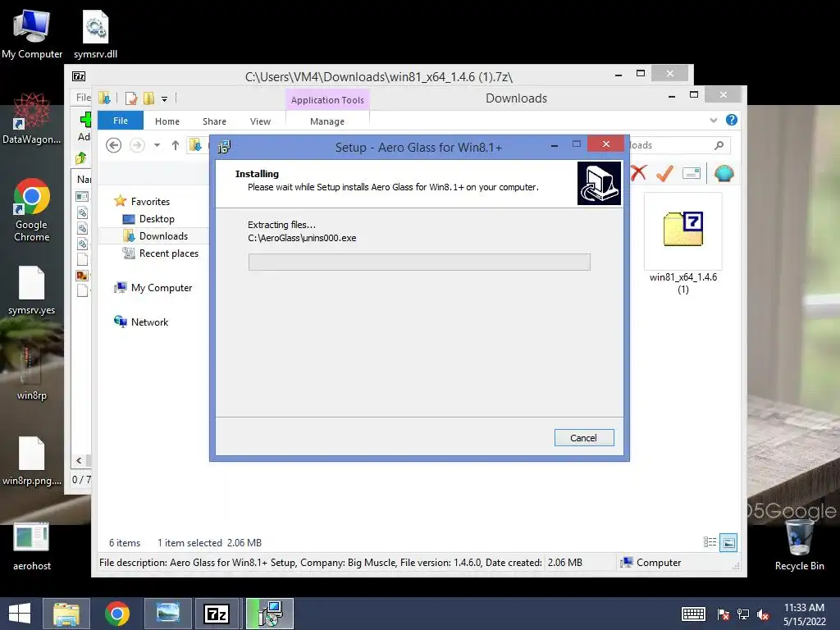
Task: Click the quick access properties icon
Action: 131,98
